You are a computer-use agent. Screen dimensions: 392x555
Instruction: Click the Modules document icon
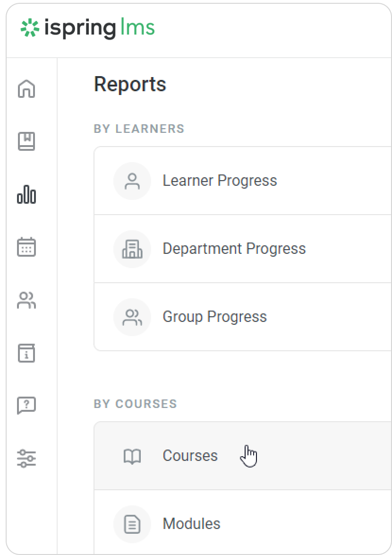132,524
